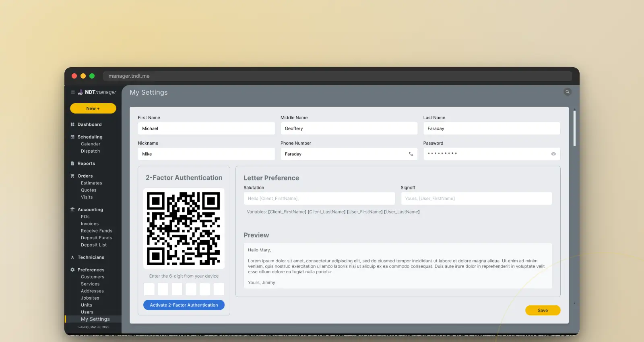Click the First Name field
This screenshot has width=644, height=342.
206,129
